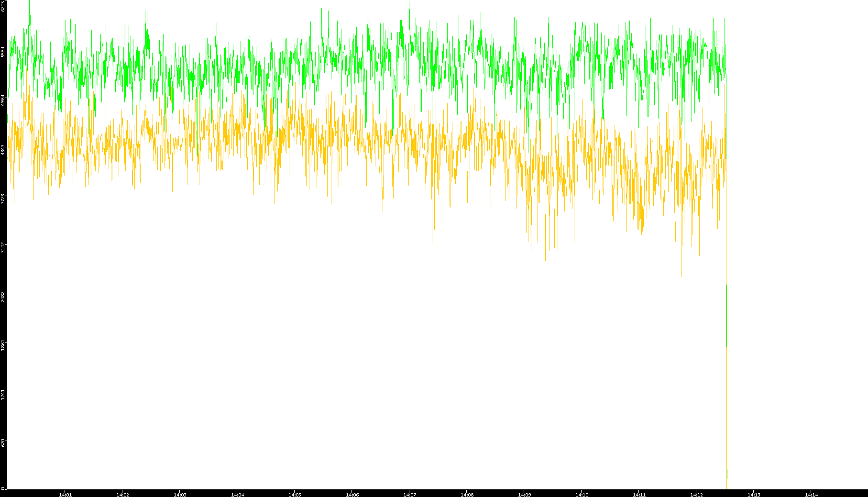The height and width of the screenshot is (497, 868).
Task: Click the 14:14 time axis label
Action: point(811,495)
